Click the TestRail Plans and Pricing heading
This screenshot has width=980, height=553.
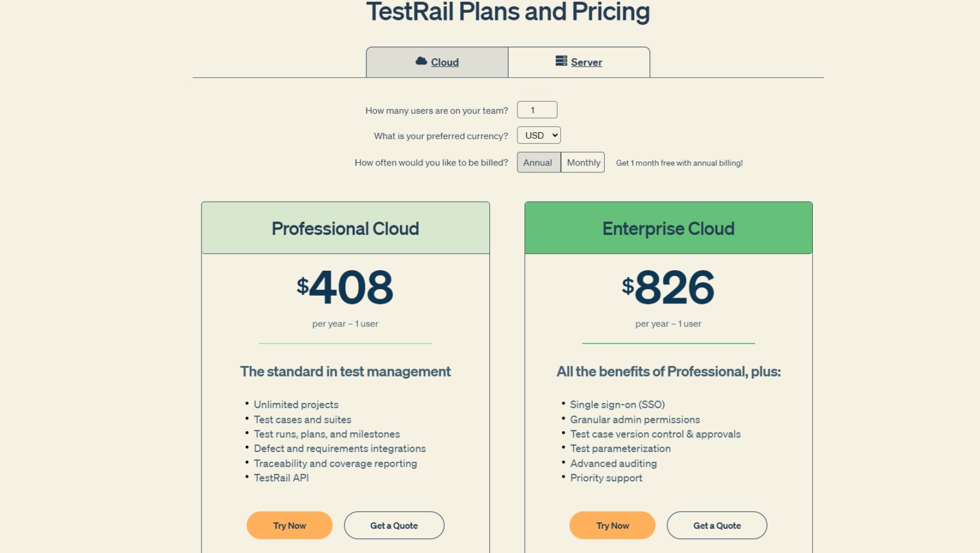pyautogui.click(x=508, y=12)
